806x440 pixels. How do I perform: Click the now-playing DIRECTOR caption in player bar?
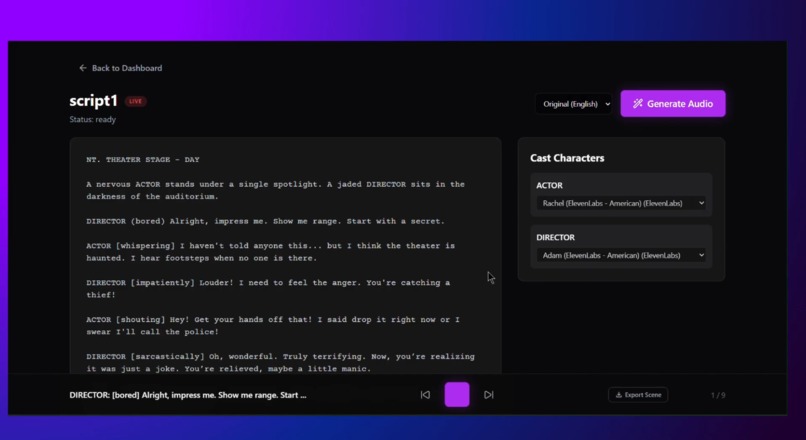188,395
